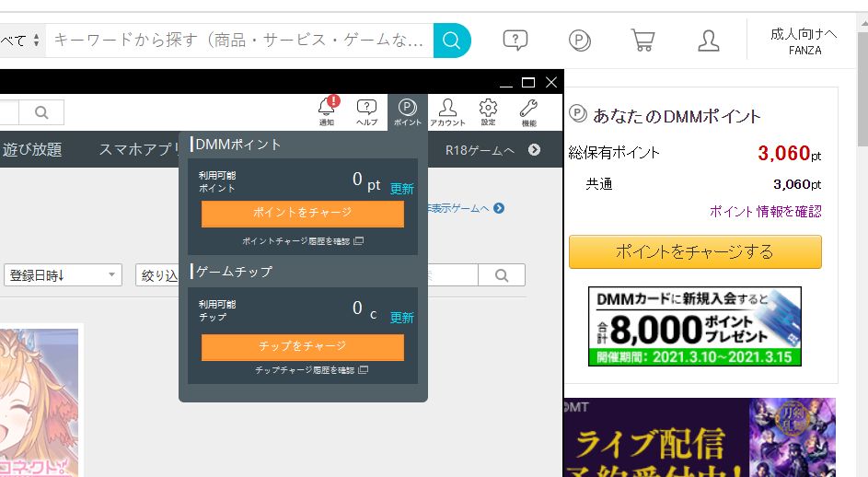Screen dimensions: 868x477
Task: Click the 共通 3,060pt points row
Action: click(703, 184)
